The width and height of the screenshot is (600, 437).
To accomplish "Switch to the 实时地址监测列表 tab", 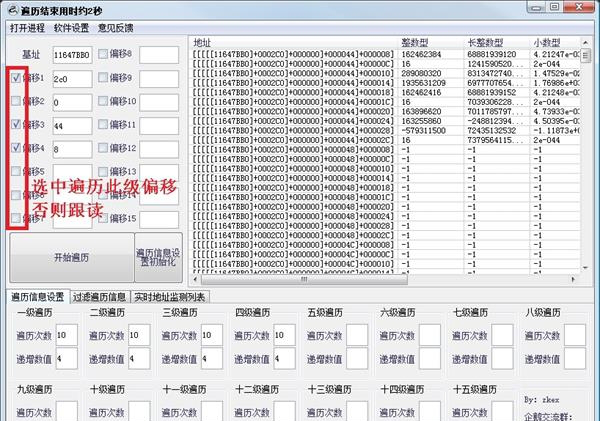I will click(x=170, y=297).
